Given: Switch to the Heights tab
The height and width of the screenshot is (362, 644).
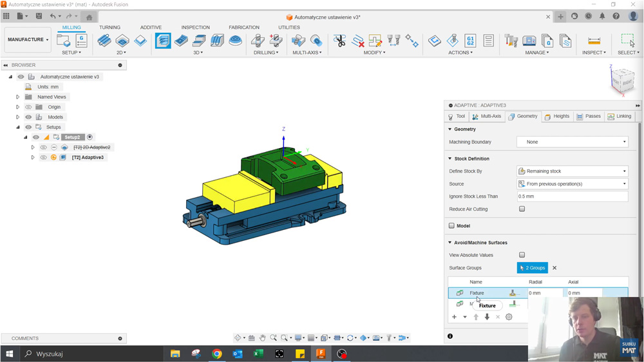Looking at the screenshot, I should [556, 117].
